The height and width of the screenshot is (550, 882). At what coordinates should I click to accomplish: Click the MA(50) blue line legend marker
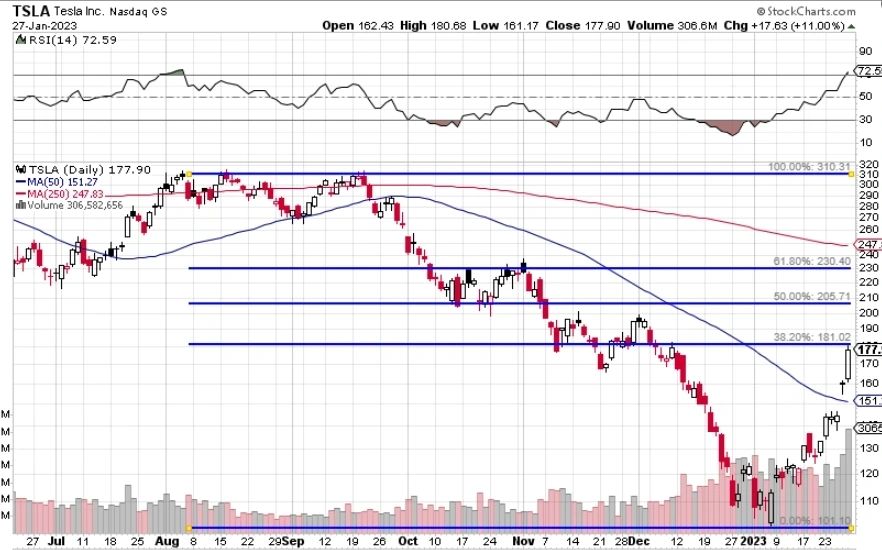coord(21,182)
